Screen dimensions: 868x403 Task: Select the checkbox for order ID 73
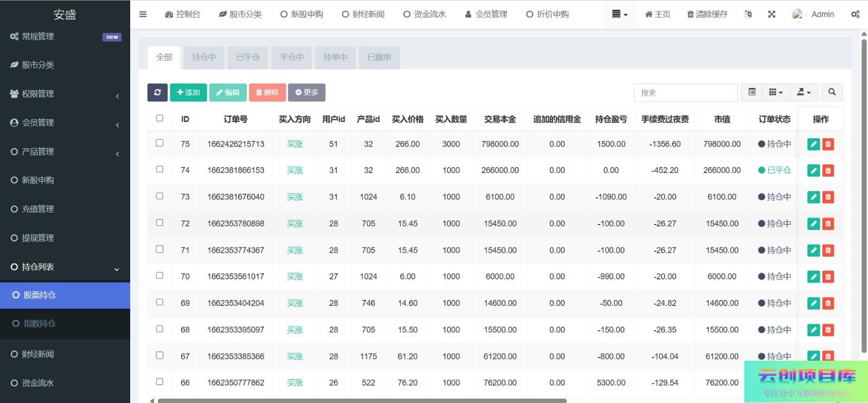[159, 196]
